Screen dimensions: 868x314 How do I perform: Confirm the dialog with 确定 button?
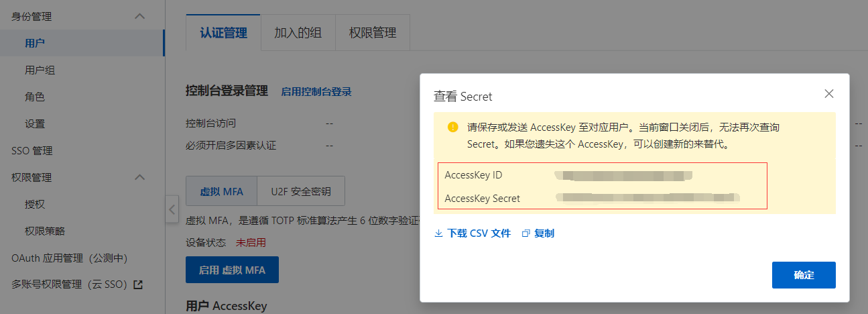tap(804, 275)
